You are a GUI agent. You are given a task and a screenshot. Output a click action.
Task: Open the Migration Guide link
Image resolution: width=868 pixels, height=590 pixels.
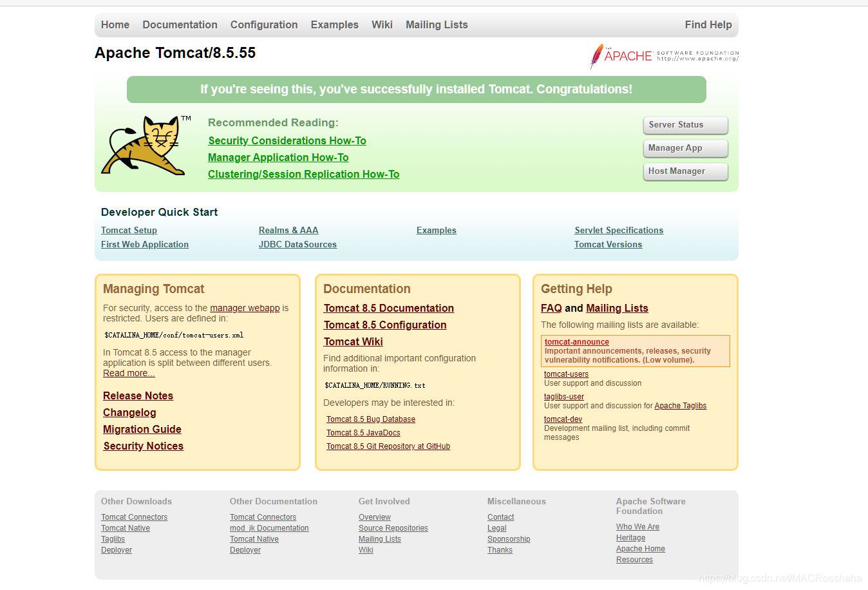coord(142,429)
